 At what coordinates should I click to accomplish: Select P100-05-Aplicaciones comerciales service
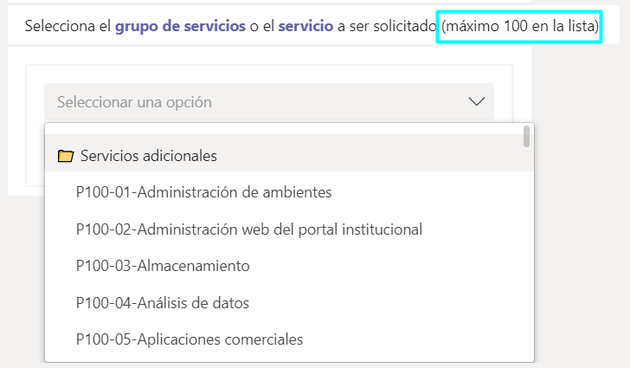coord(289,339)
